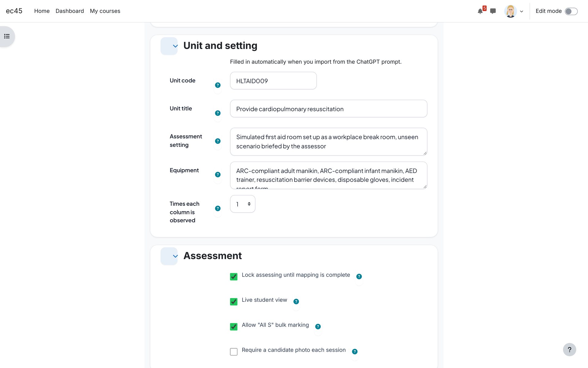This screenshot has width=588, height=368.
Task: Click the Assessment section heading
Action: click(213, 256)
